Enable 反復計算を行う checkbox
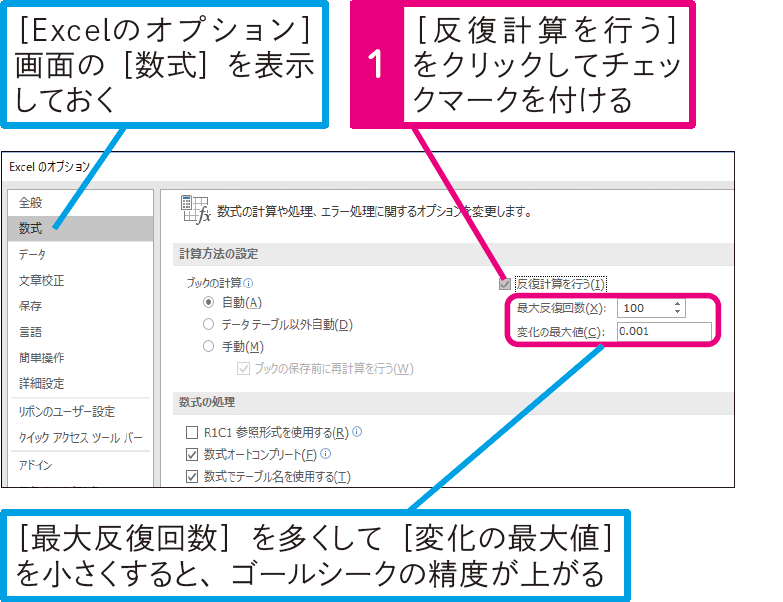The height and width of the screenshot is (602, 783). click(x=504, y=284)
